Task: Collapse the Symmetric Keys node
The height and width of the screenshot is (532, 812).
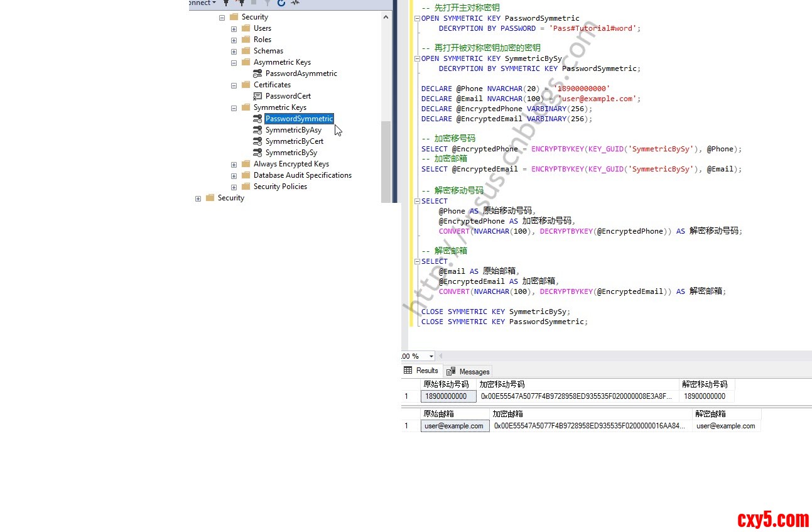Action: coord(234,108)
